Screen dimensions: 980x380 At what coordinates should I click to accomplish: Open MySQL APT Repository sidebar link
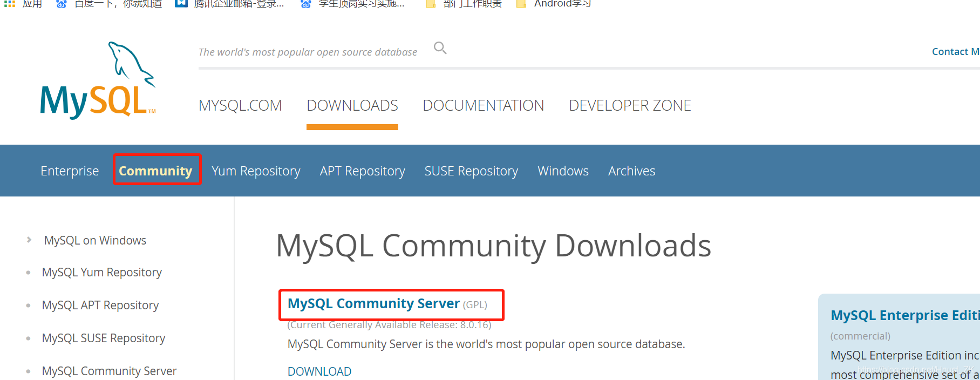click(x=100, y=305)
